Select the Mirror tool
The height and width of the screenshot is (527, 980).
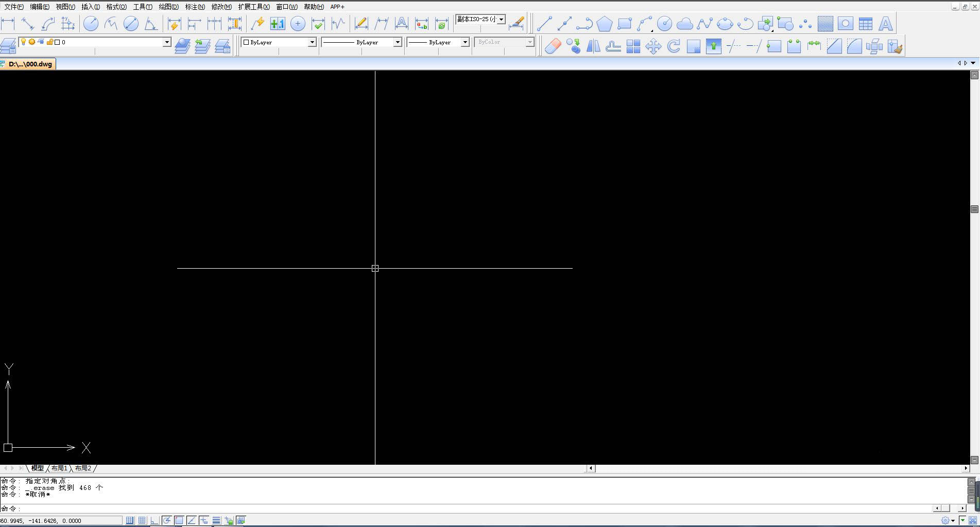point(593,46)
